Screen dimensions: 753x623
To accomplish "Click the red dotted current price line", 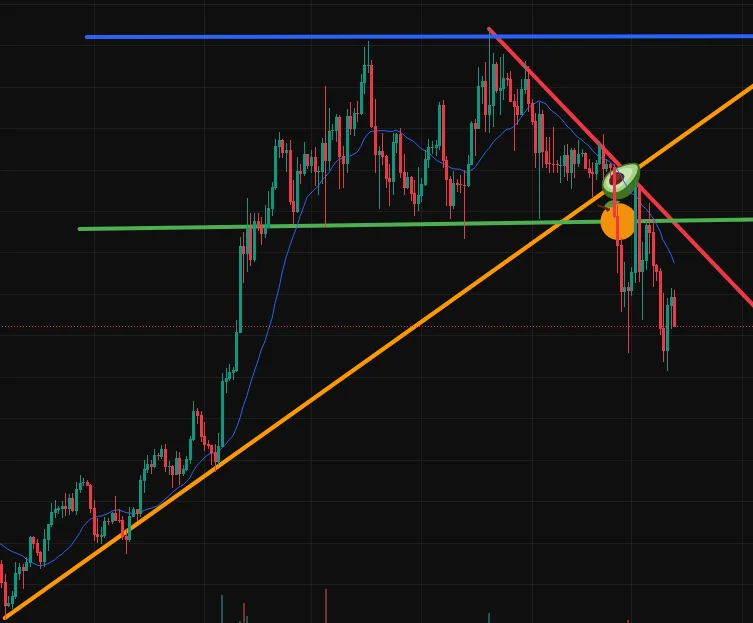I will click(376, 327).
